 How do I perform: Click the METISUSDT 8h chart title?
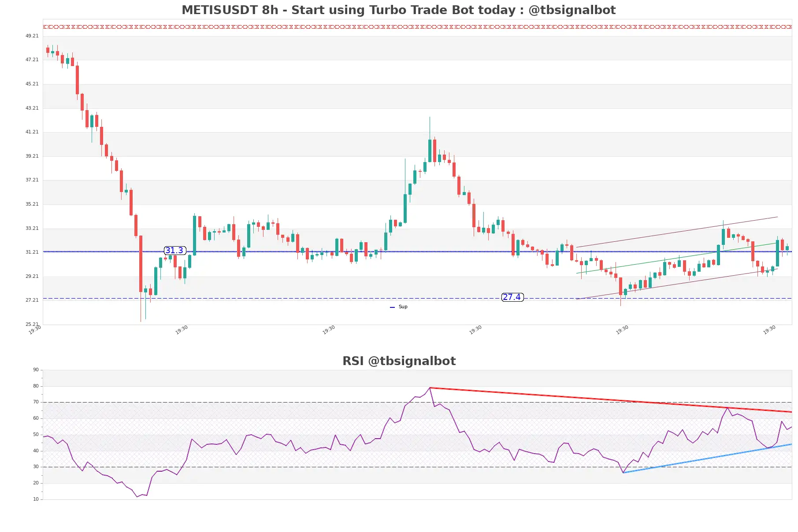pos(398,10)
